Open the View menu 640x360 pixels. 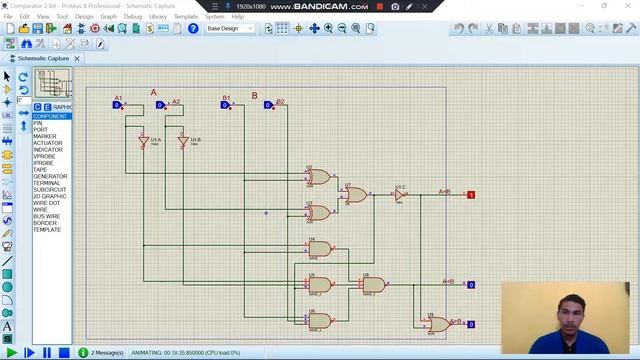point(43,17)
